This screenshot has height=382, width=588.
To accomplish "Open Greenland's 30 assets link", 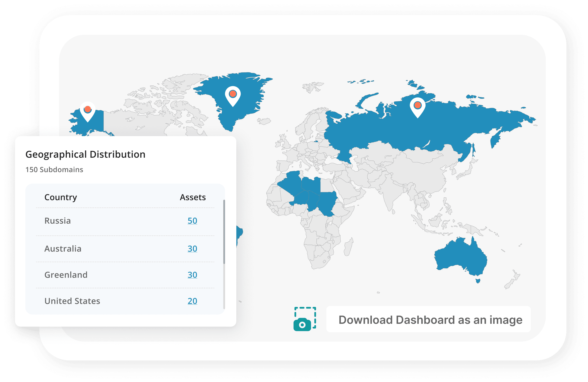I will [x=192, y=275].
